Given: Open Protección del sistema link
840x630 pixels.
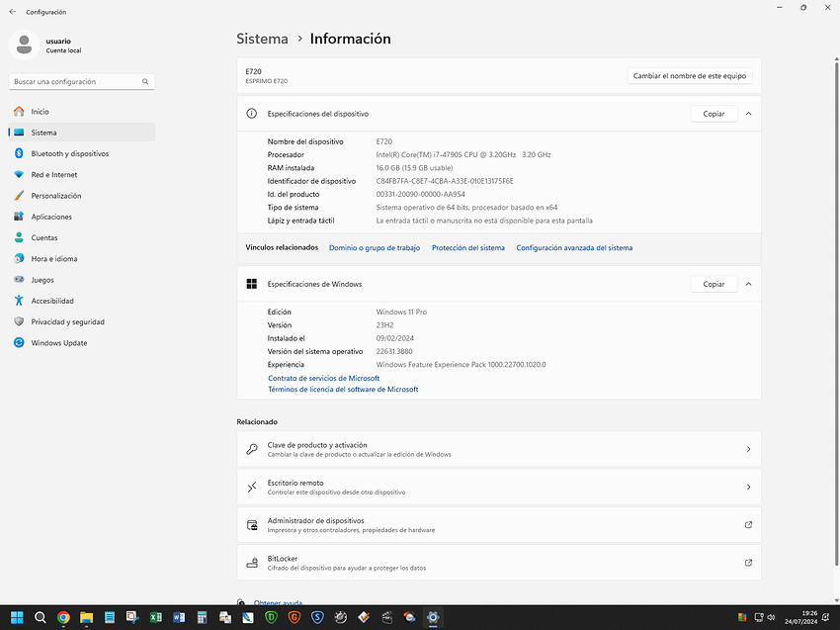Looking at the screenshot, I should pyautogui.click(x=468, y=247).
